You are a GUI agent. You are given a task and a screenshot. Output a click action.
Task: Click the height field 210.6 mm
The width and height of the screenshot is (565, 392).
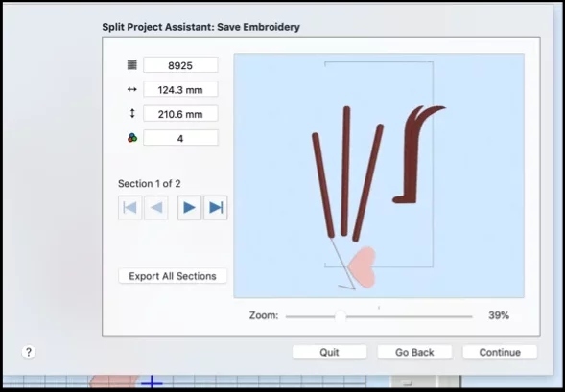click(x=180, y=114)
